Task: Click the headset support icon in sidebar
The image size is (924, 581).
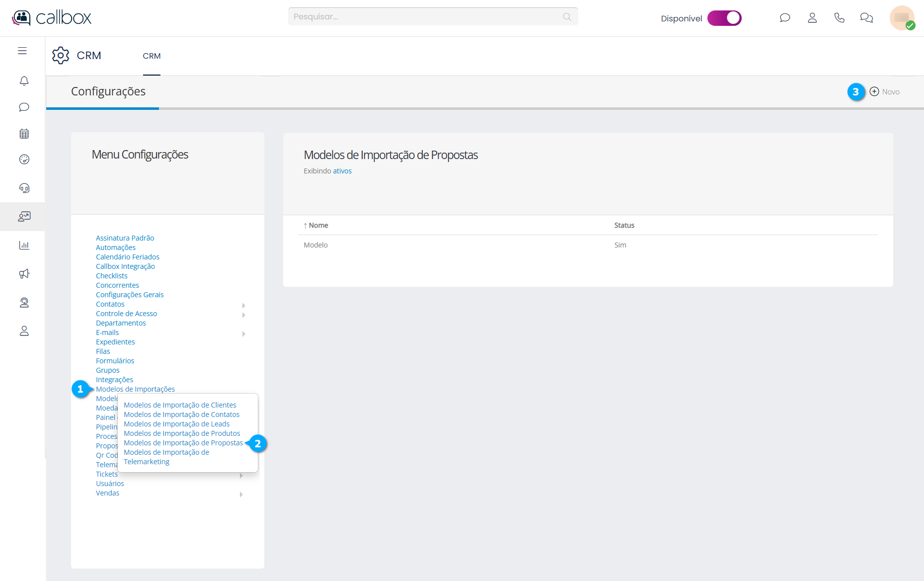Action: point(24,188)
